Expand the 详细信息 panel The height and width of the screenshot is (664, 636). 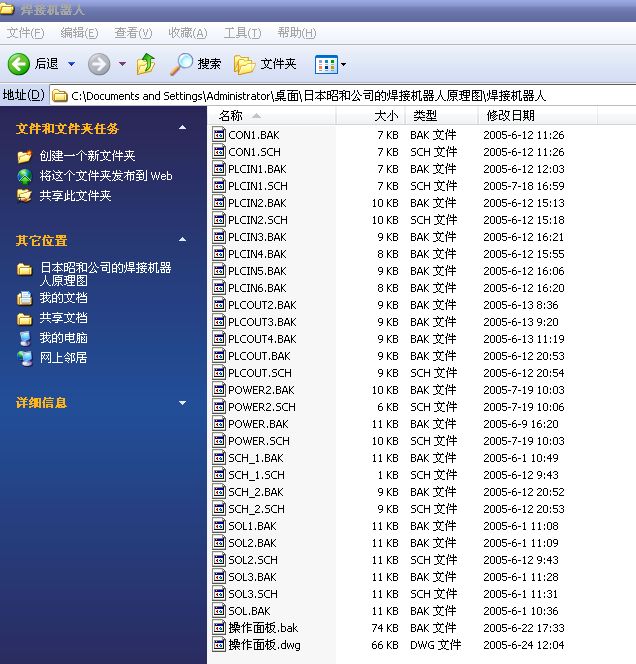tap(182, 403)
